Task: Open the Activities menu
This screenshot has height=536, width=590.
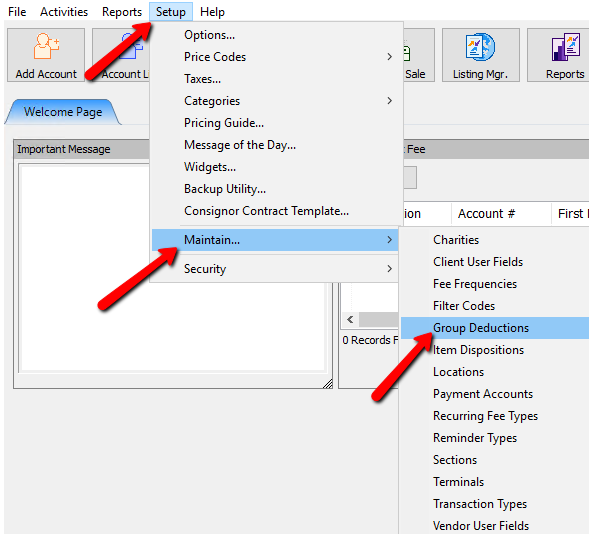Action: point(64,12)
